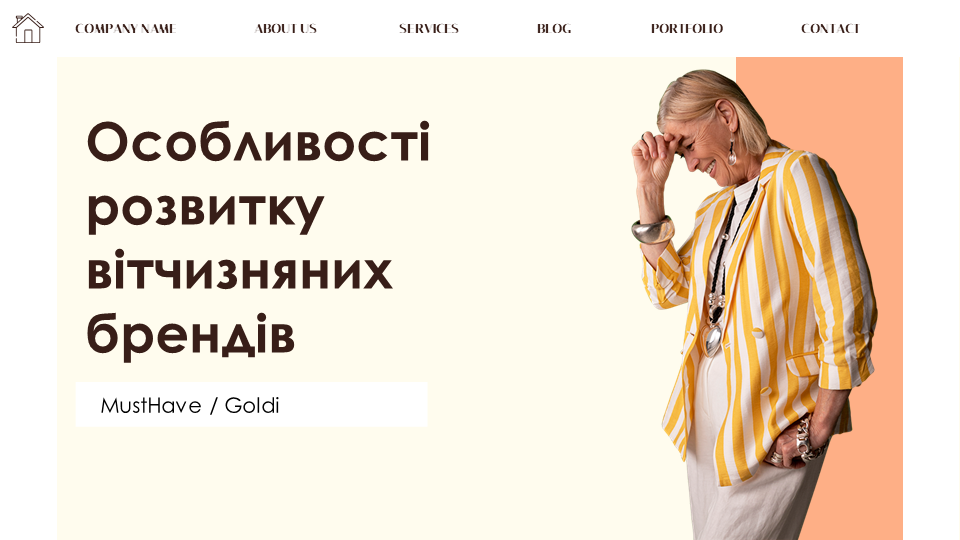This screenshot has width=960, height=540.
Task: Click the house home icon
Action: coord(28,28)
